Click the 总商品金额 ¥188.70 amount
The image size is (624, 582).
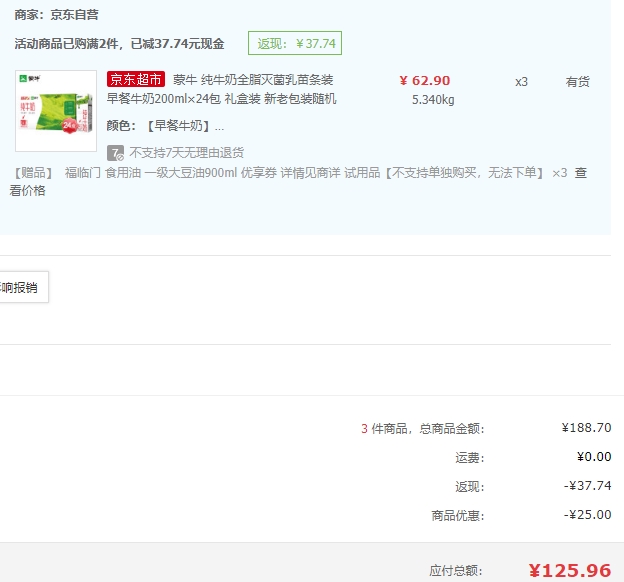pyautogui.click(x=586, y=428)
